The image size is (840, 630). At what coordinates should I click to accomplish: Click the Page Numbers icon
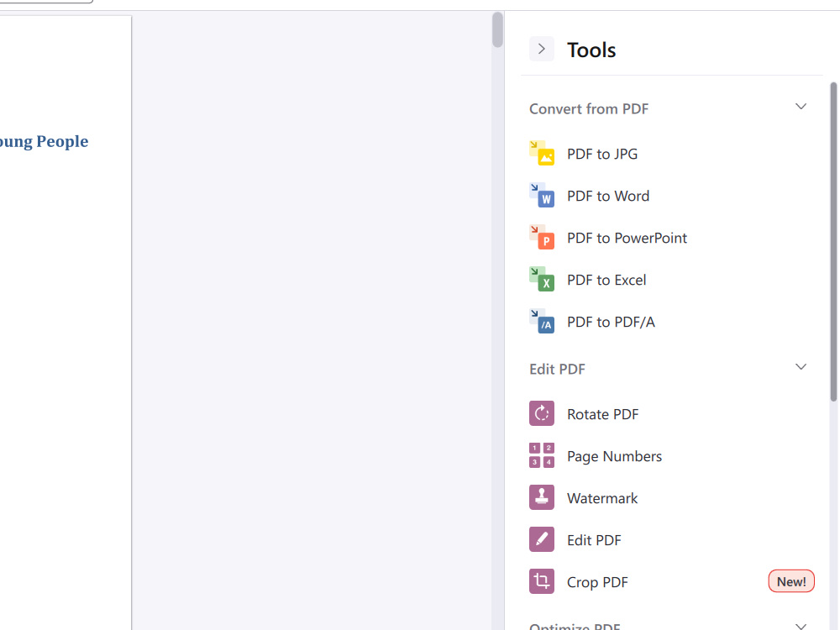[542, 455]
